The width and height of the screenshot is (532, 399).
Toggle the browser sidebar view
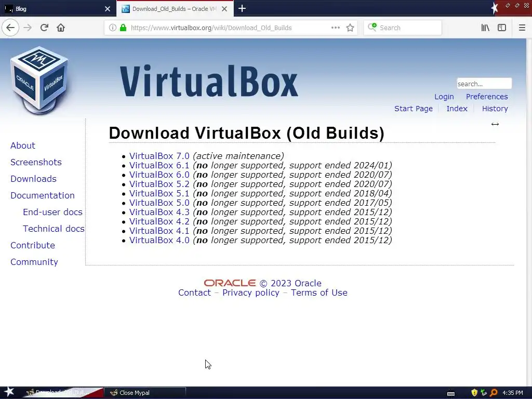click(x=502, y=28)
